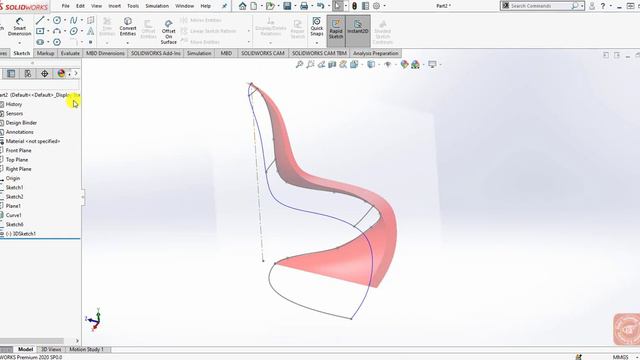Undo the last action
640x360 pixels.
(x=321, y=6)
